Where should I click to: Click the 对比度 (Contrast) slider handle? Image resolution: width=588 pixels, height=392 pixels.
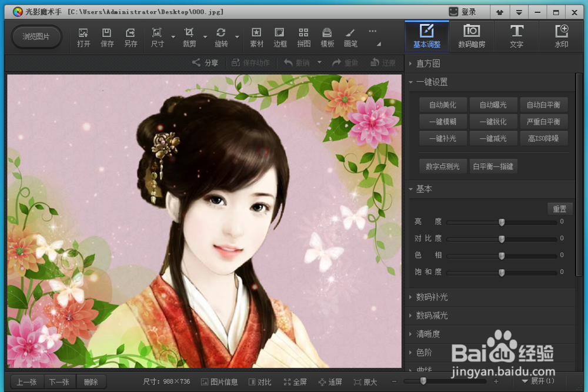point(502,239)
